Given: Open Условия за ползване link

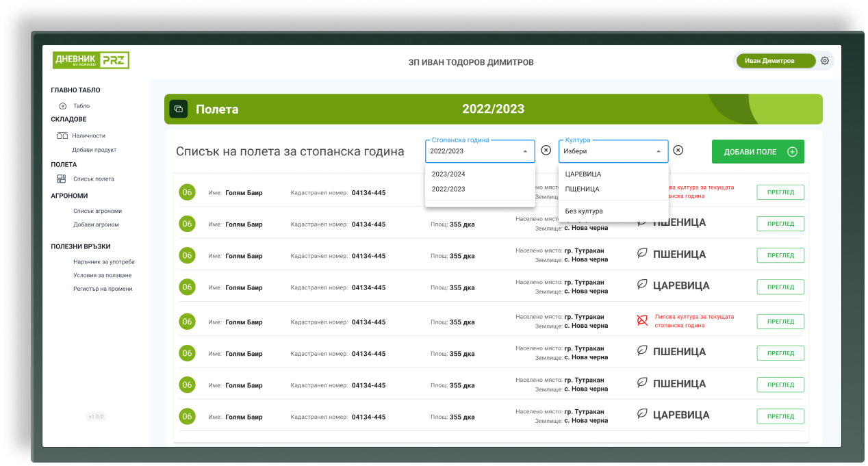Looking at the screenshot, I should point(103,275).
